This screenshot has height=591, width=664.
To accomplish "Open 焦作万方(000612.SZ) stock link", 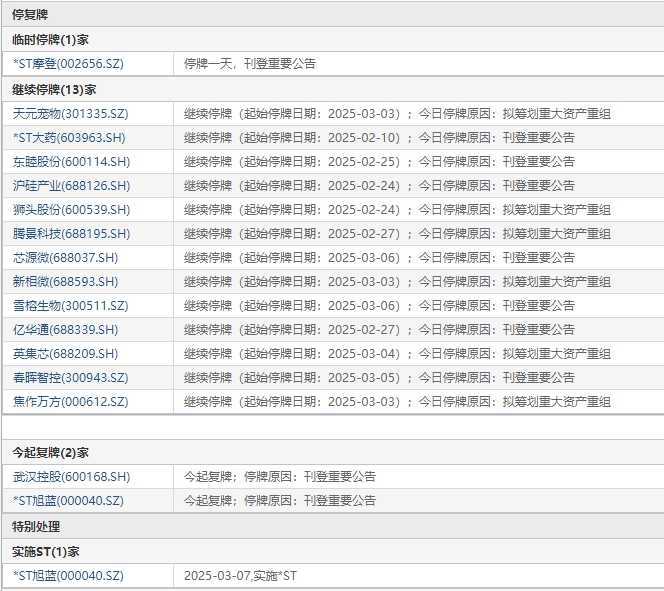I will click(70, 401).
